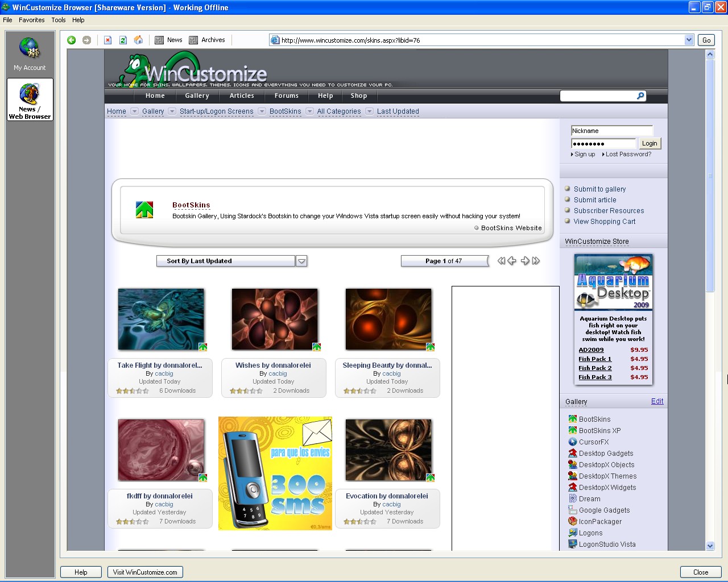This screenshot has width=728, height=582.
Task: Click the Close button at bottom right
Action: 701,572
